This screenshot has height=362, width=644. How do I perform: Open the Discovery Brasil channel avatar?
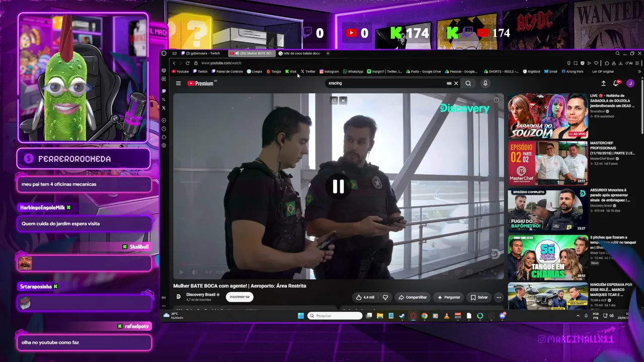tap(178, 297)
